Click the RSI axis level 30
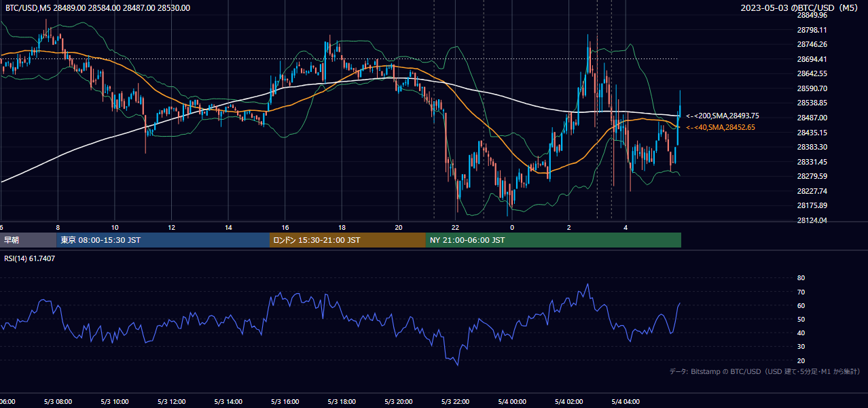This screenshot has height=408, width=868. (801, 347)
